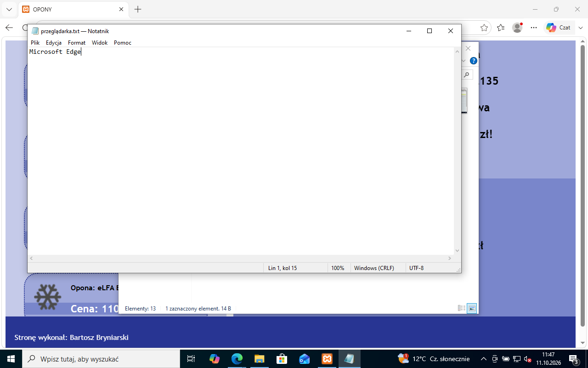Open the Pomoc menu in Notepad

(x=123, y=43)
